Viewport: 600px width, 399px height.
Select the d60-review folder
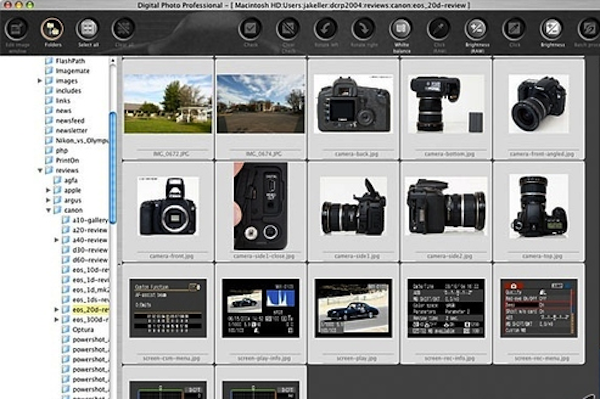point(85,260)
